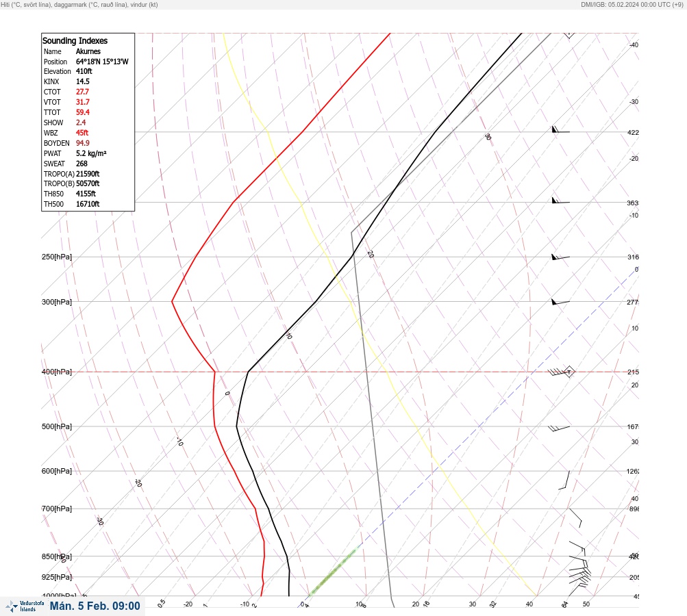This screenshot has height=616, width=687.
Task: Click the KINX value '14.5'
Action: click(x=82, y=81)
